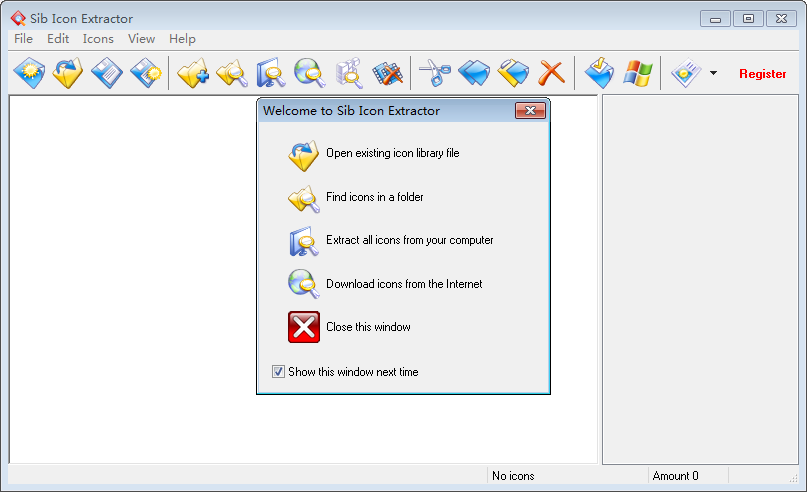
Task: Choose 'Download icons from the Internet' text
Action: point(404,284)
